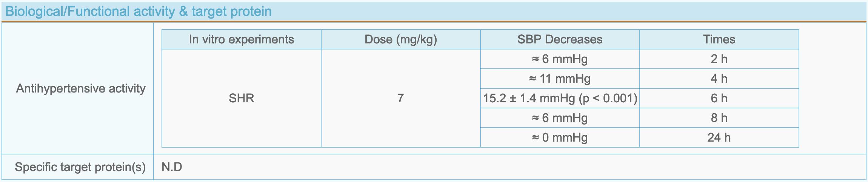Viewport: 868px width, 182px height.
Task: Click the ≈ 11 mmHg decrease cell
Action: click(x=560, y=79)
